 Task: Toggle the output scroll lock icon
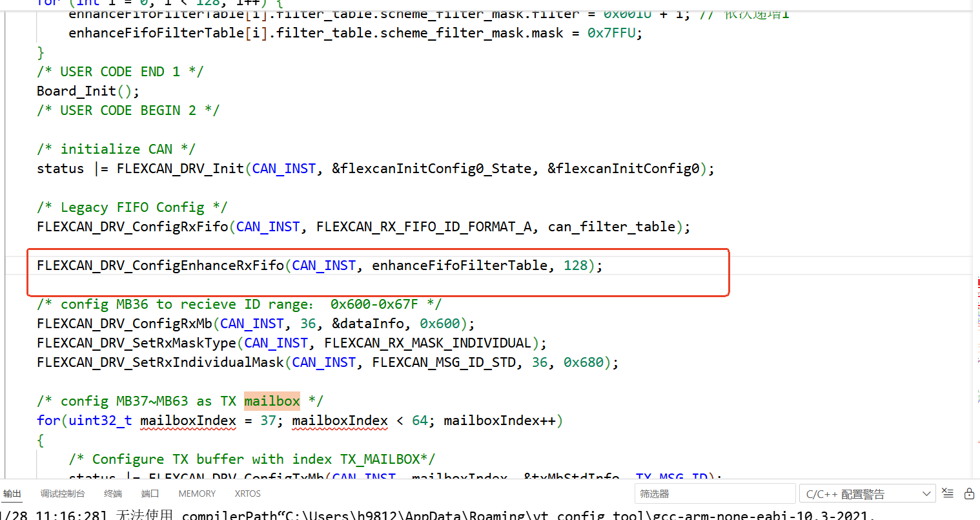(969, 494)
